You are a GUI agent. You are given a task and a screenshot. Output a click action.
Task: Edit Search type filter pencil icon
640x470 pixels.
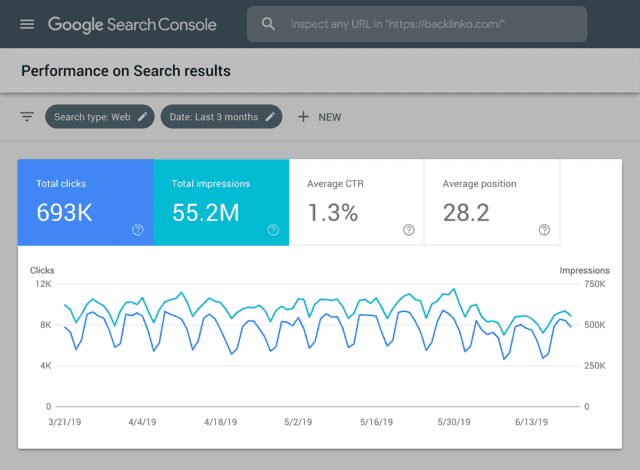coord(143,117)
